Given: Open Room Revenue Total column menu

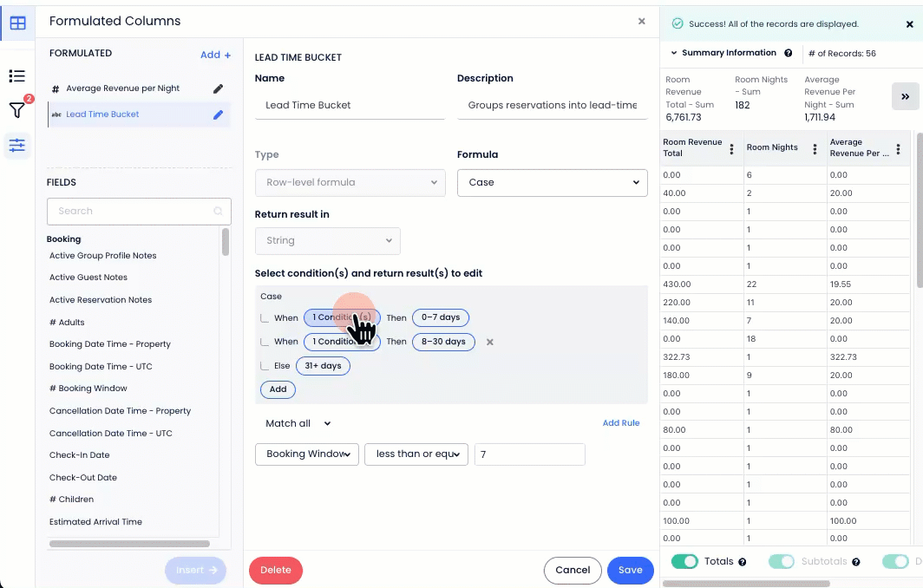Looking at the screenshot, I should pyautogui.click(x=731, y=148).
